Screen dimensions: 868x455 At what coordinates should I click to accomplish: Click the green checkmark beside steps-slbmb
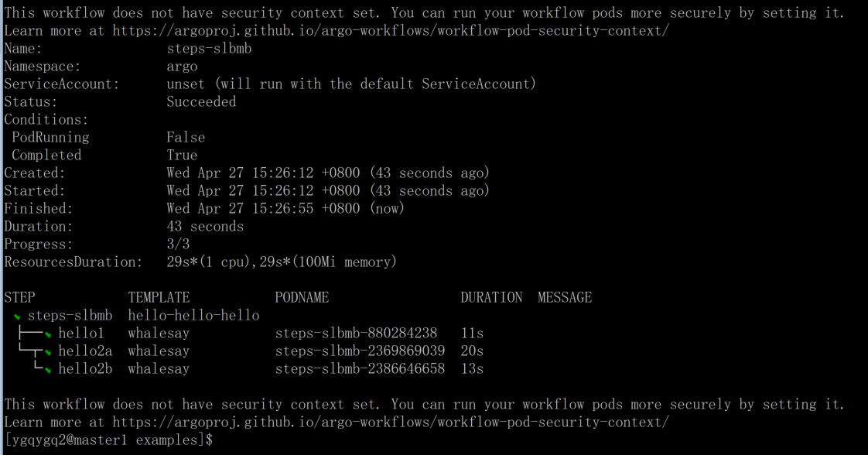pos(17,316)
